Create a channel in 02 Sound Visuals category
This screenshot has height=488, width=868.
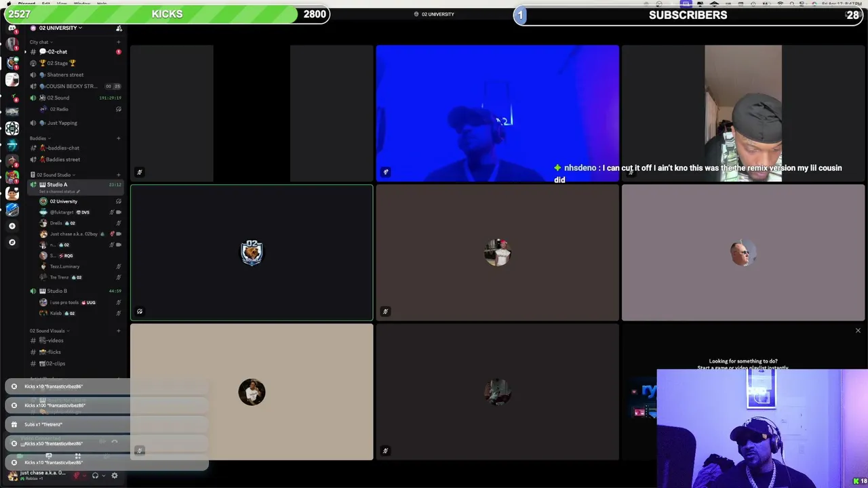pos(118,331)
